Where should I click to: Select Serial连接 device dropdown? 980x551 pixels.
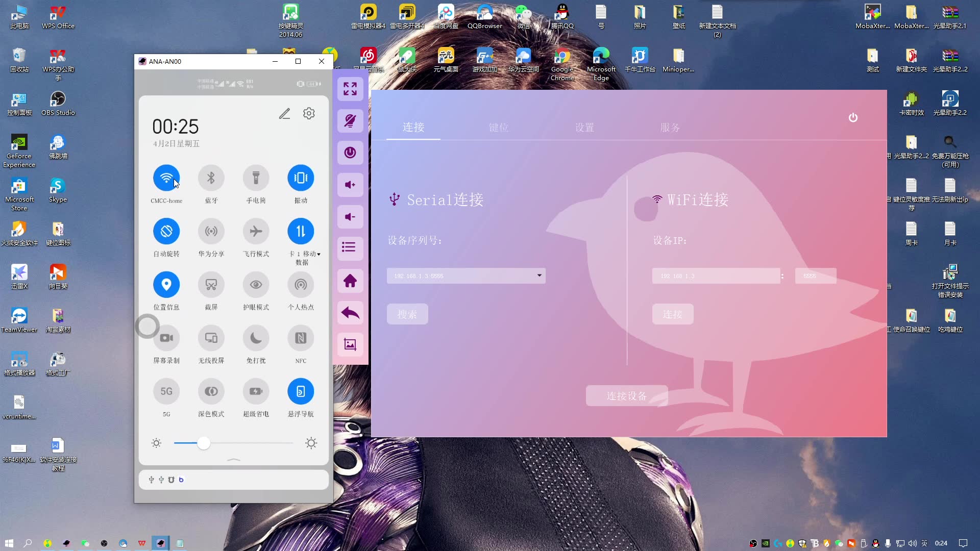point(466,276)
